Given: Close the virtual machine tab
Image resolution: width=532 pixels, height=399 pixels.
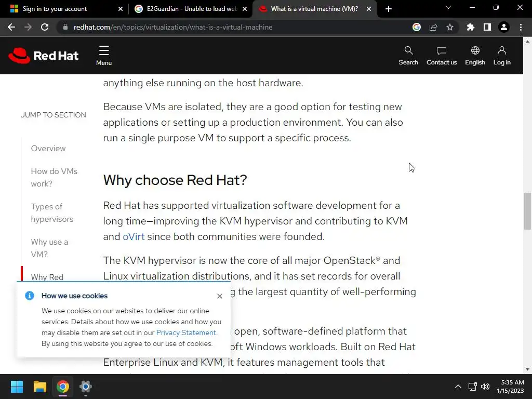Looking at the screenshot, I should click(x=369, y=9).
